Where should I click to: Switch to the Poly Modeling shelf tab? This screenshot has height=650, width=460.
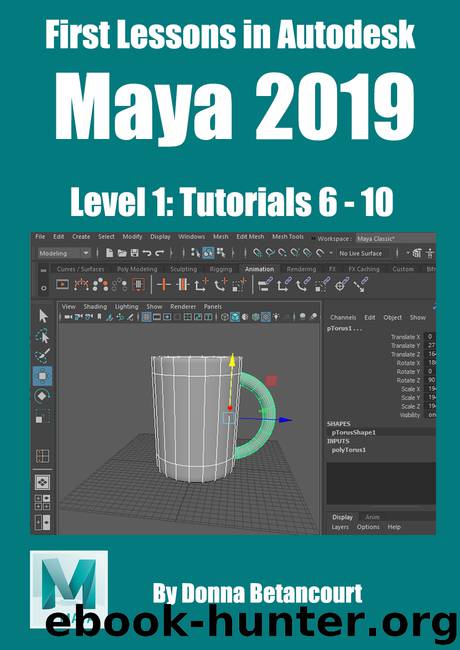click(137, 269)
